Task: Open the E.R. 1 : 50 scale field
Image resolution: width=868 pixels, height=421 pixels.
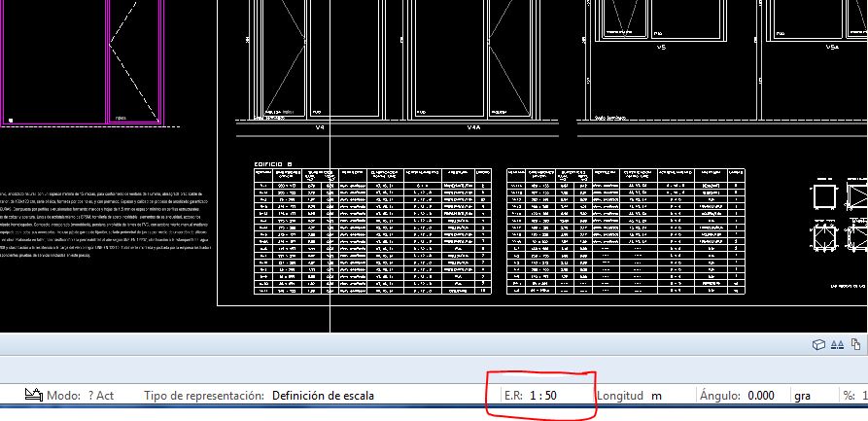Action: click(x=529, y=396)
